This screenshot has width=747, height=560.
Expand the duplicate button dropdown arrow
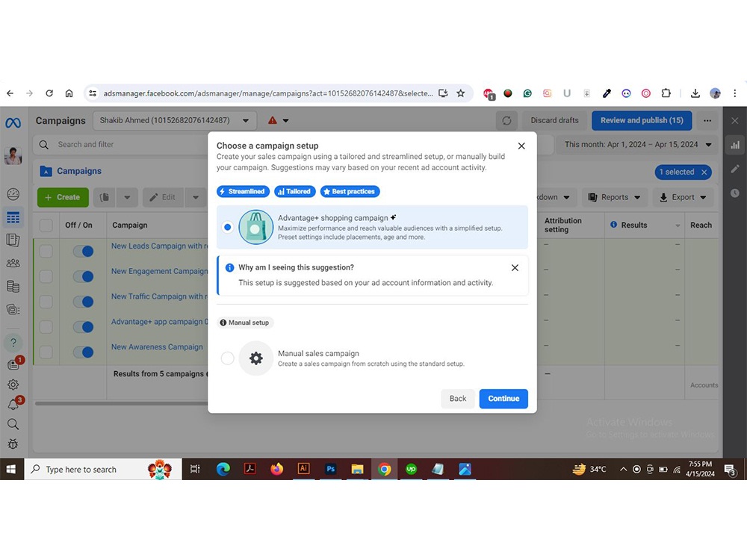(127, 197)
